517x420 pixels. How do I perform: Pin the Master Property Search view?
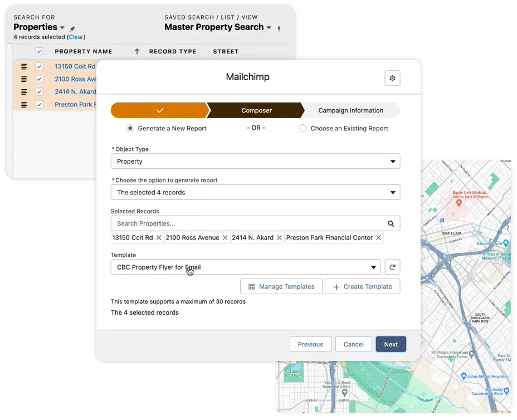[279, 28]
